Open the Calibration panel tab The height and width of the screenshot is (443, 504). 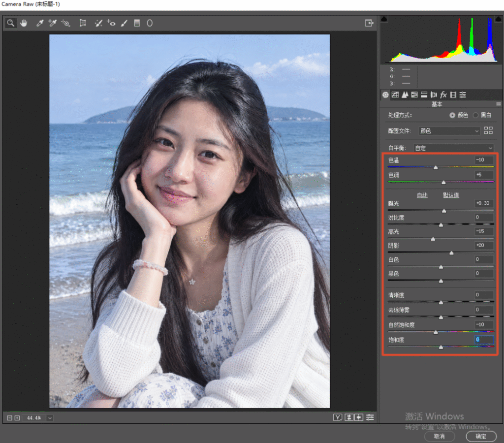coord(453,95)
